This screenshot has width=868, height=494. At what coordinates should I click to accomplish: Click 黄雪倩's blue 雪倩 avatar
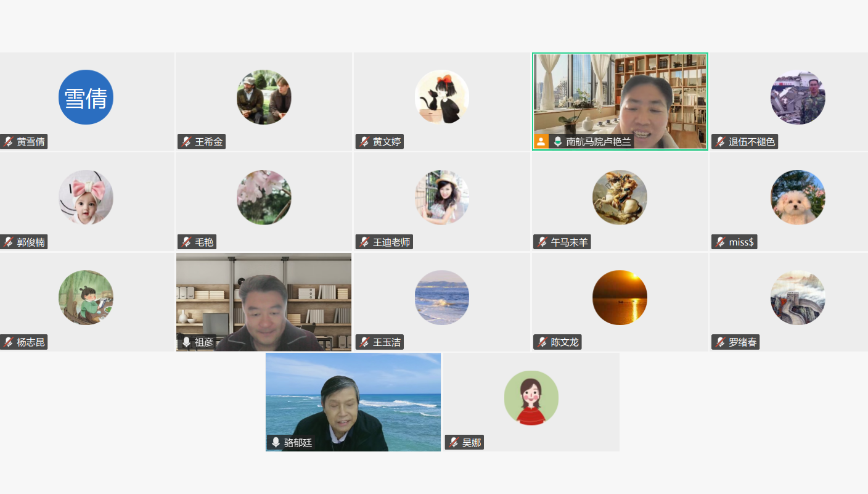point(86,97)
